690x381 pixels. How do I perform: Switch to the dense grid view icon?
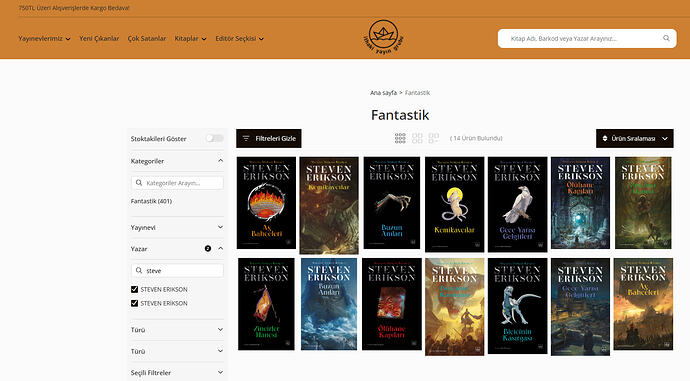coord(400,138)
